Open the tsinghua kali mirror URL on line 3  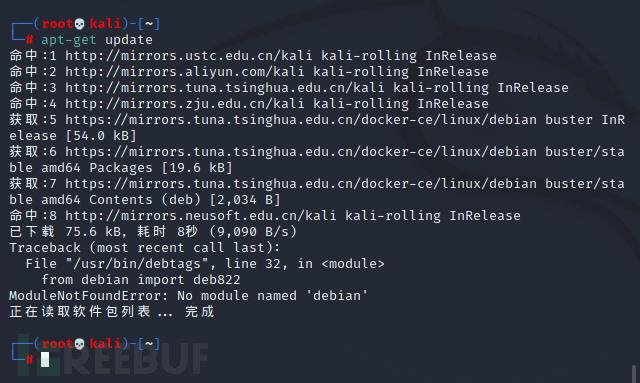224,88
